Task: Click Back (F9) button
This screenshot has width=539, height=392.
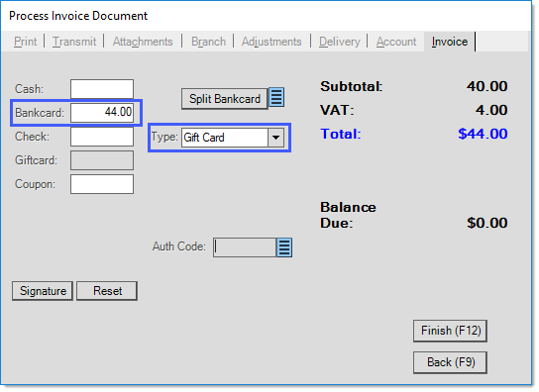Action: (450, 362)
